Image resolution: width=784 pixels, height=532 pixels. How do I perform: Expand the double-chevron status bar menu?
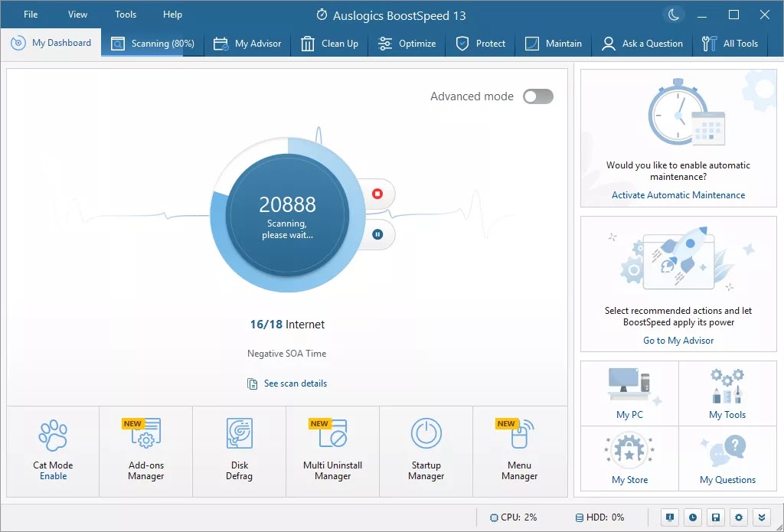760,517
